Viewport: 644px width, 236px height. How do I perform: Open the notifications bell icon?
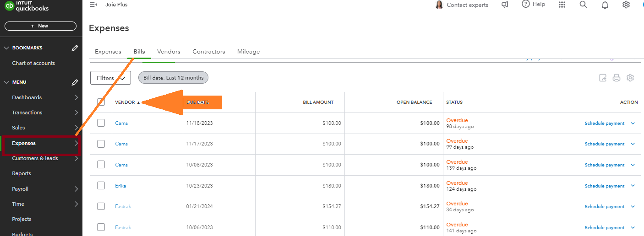click(605, 5)
